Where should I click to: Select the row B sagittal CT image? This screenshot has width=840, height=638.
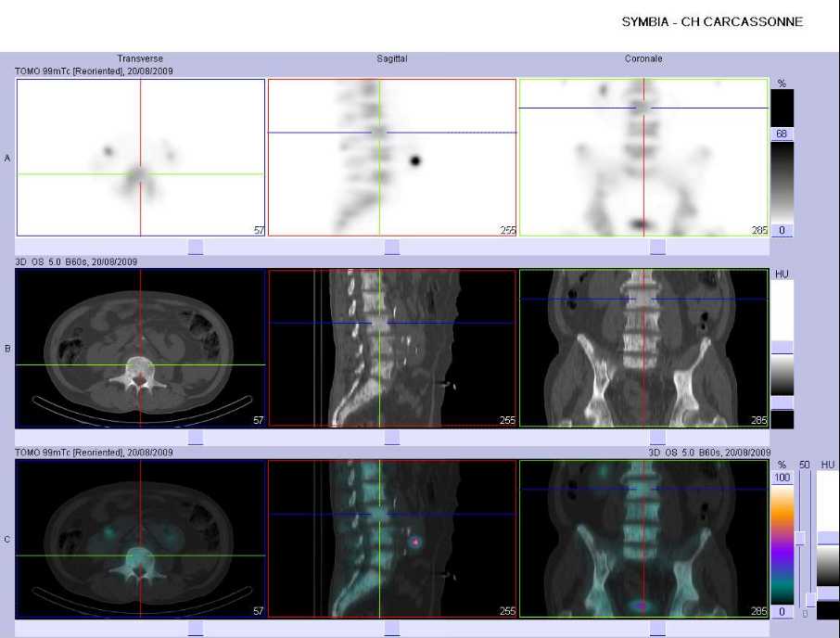pos(392,348)
